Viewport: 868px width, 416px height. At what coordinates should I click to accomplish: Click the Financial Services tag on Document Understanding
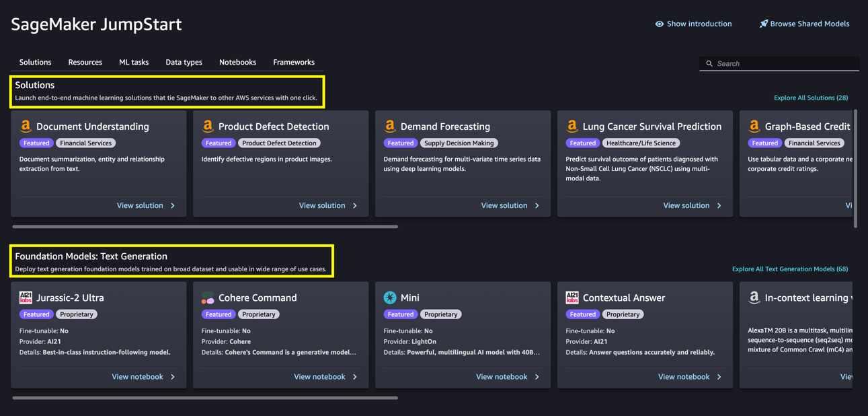[86, 143]
